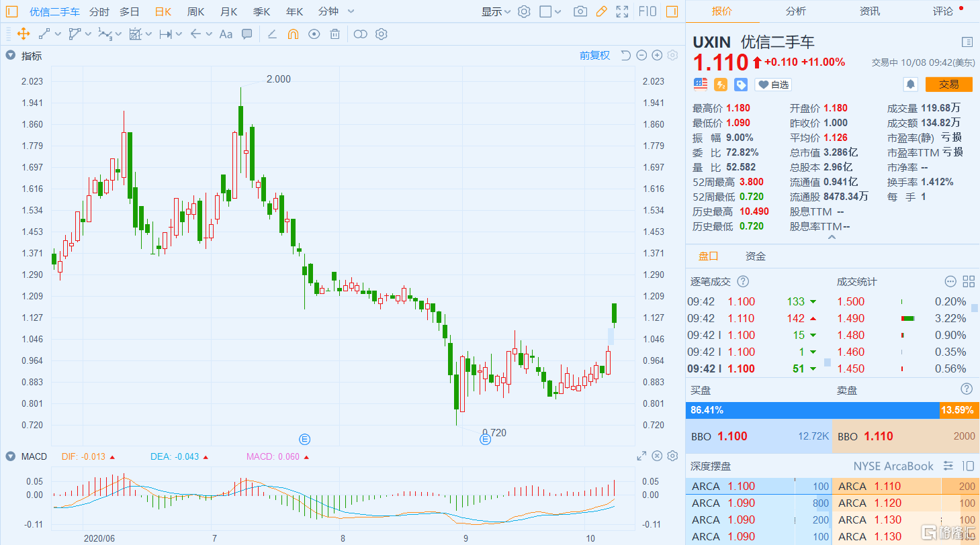Switch 成交统计 to grid view
Screen dimensions: 980x545
pos(969,282)
